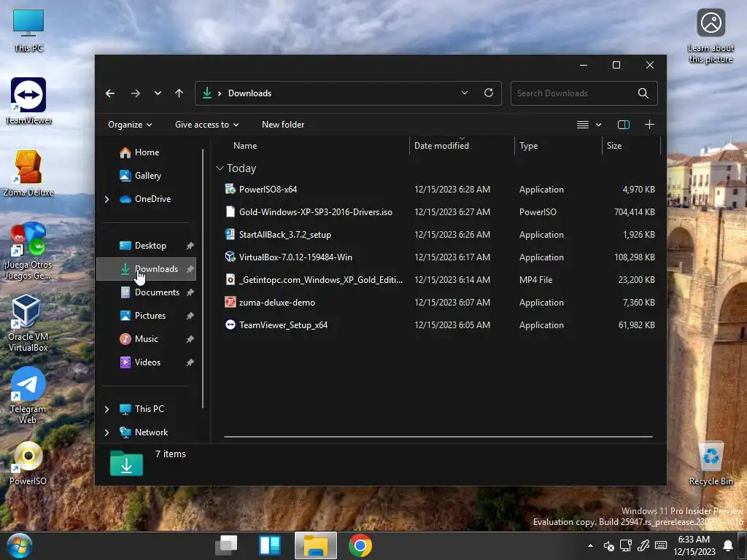The width and height of the screenshot is (747, 560).
Task: Show hidden tray icons arrow
Action: (590, 545)
